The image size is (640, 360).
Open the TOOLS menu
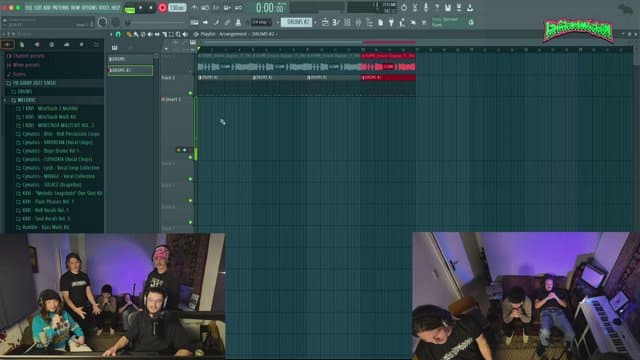(x=103, y=8)
